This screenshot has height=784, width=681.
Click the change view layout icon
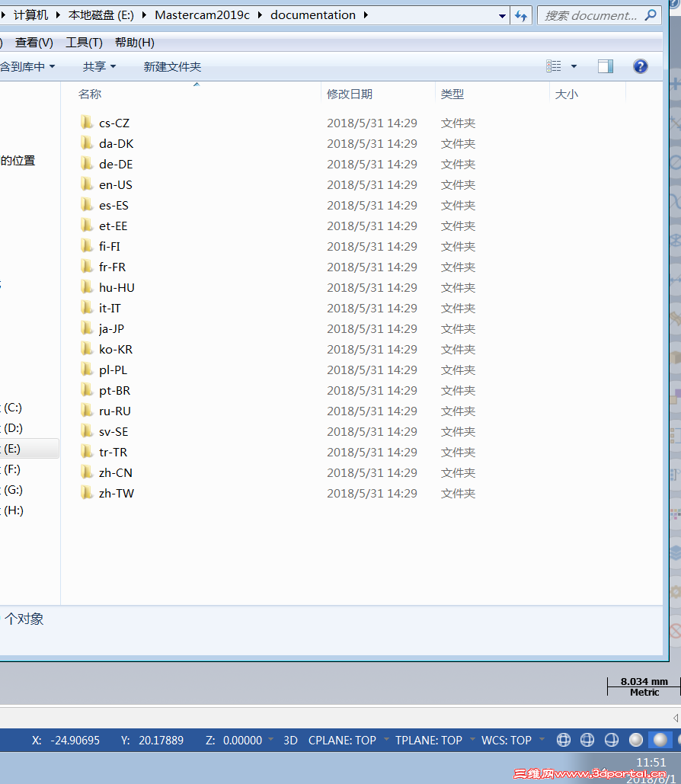(x=554, y=66)
